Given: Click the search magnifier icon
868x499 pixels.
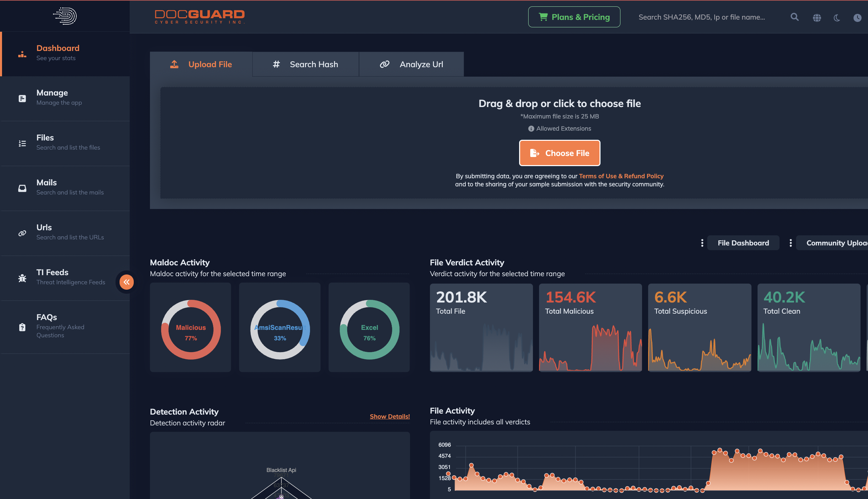Looking at the screenshot, I should (794, 17).
